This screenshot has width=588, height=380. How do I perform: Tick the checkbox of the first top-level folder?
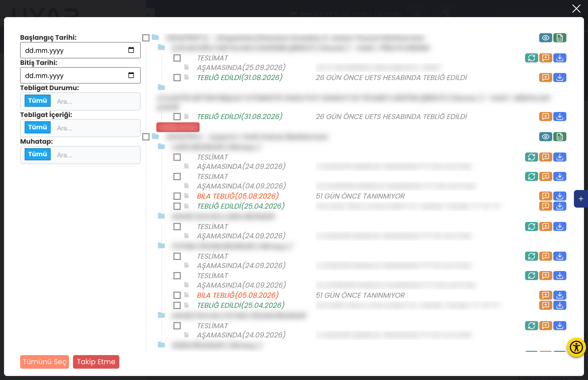click(x=146, y=38)
